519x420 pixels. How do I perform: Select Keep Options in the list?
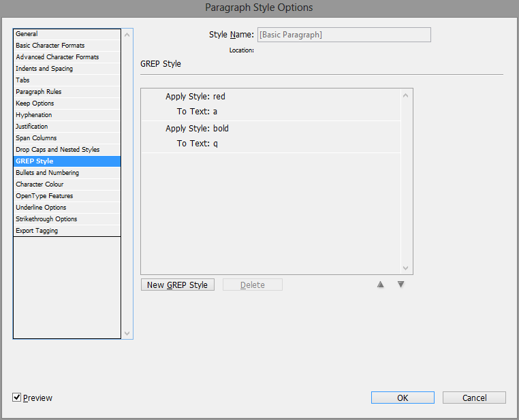(67, 103)
